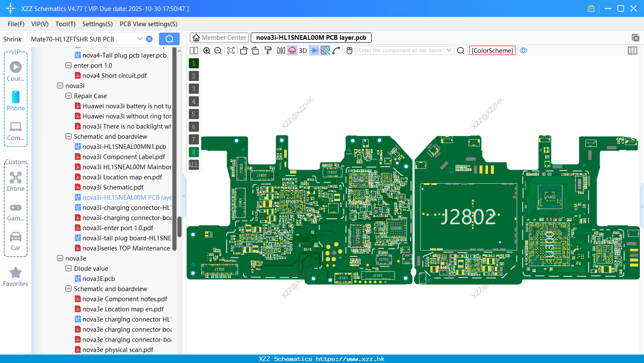Fit PCB board to screen
This screenshot has width=644, height=363.
point(231,50)
